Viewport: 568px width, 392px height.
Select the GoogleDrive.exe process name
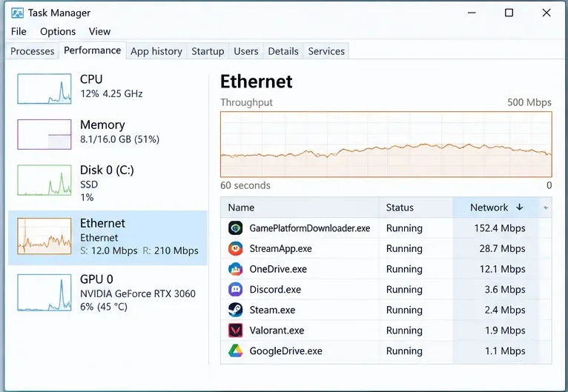coord(285,351)
